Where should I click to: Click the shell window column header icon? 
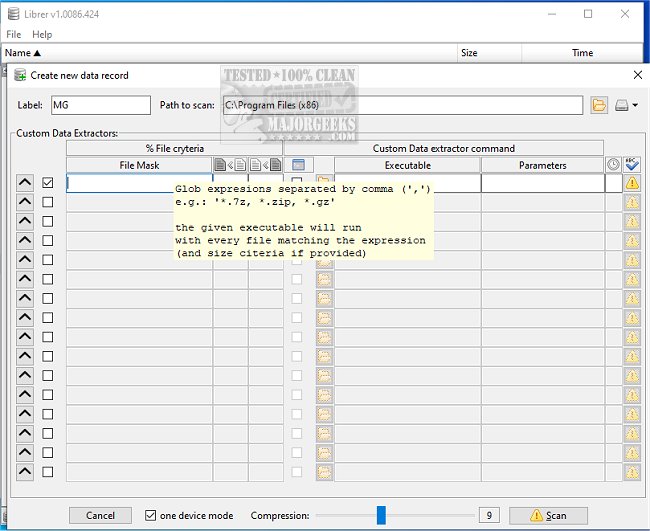(x=298, y=165)
